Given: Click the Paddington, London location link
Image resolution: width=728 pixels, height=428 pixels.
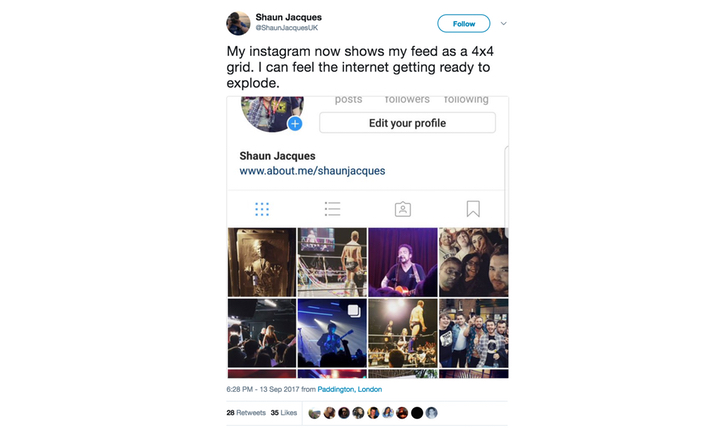Looking at the screenshot, I should point(350,389).
